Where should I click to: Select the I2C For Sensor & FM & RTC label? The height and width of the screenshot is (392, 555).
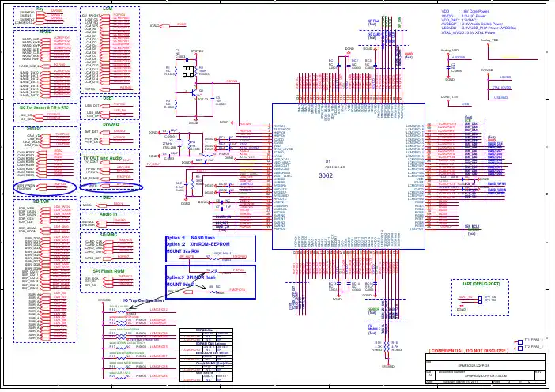coord(44,107)
